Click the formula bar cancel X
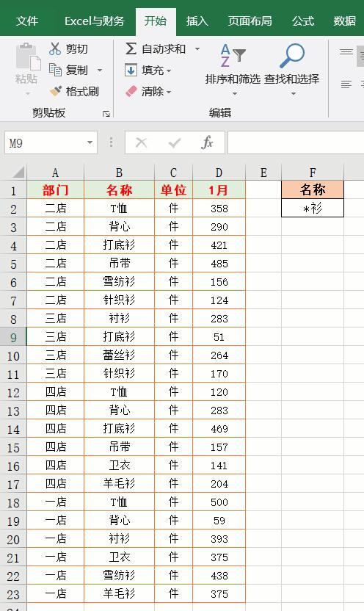364x611 pixels. [141, 143]
